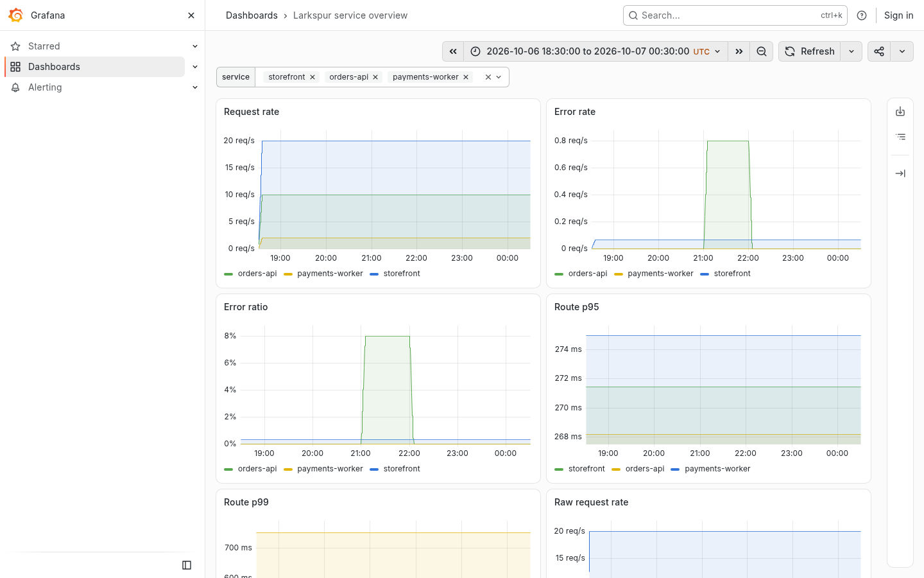Open Alerting in the sidebar
924x578 pixels.
[x=45, y=87]
